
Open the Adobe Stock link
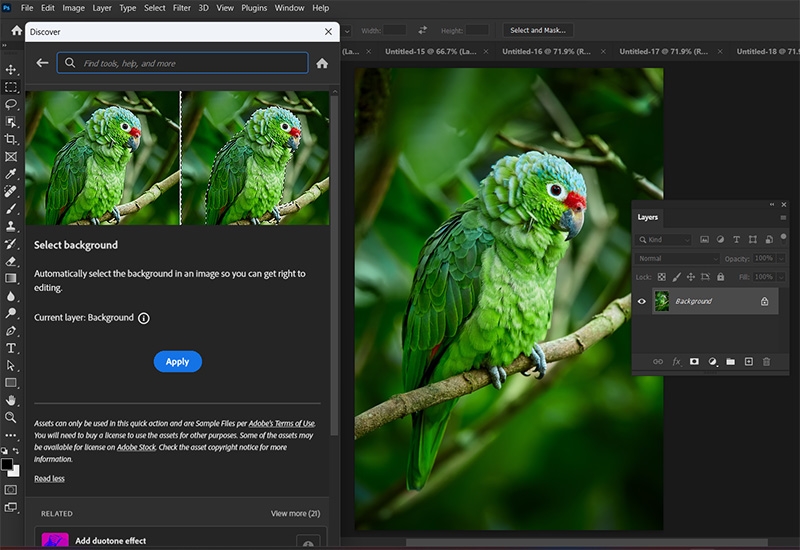pyautogui.click(x=137, y=447)
